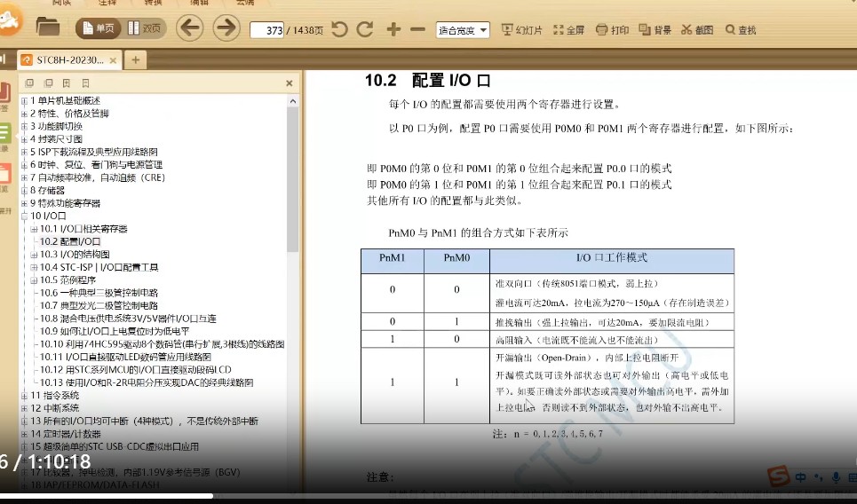Expand outline item 2 特性、价格及管脚
Viewport: 857px width, 504px height.
pyautogui.click(x=24, y=114)
